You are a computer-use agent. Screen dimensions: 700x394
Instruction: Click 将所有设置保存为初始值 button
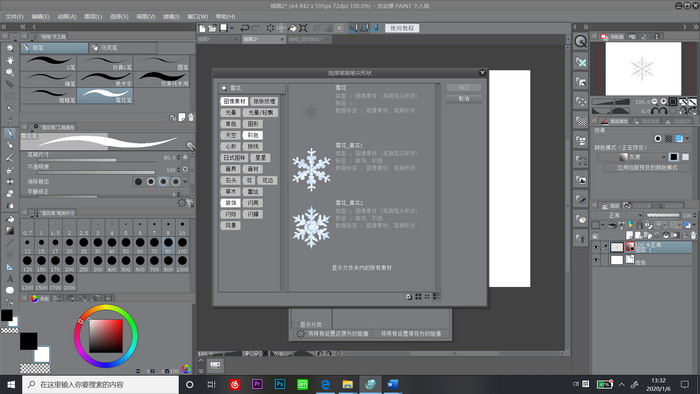(411, 334)
